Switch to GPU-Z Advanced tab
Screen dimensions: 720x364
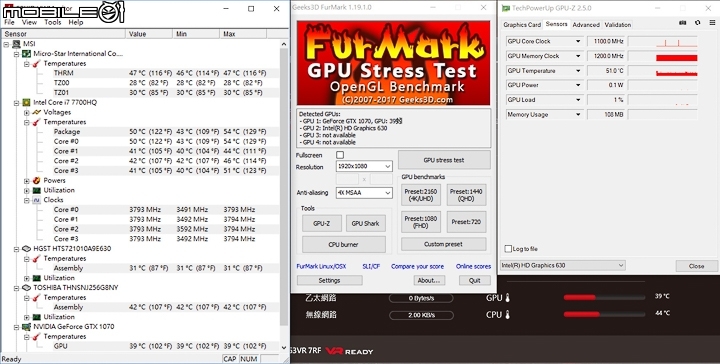586,25
